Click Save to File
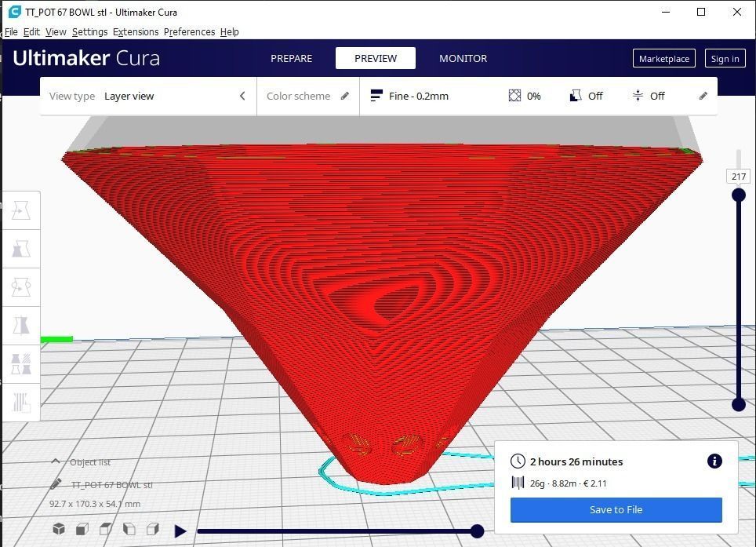This screenshot has height=547, width=756. 616,510
